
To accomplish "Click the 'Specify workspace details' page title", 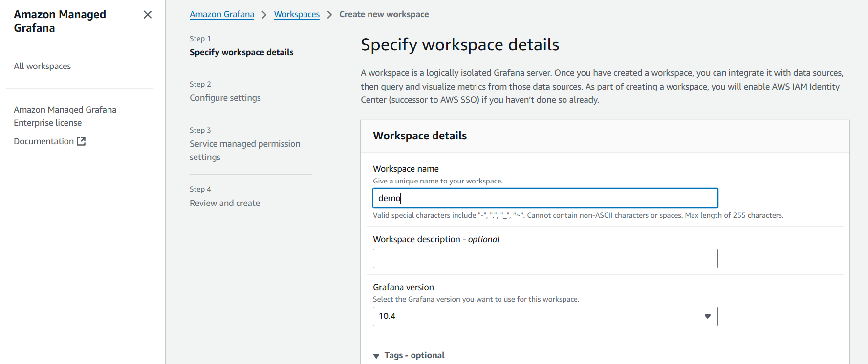I will (460, 45).
